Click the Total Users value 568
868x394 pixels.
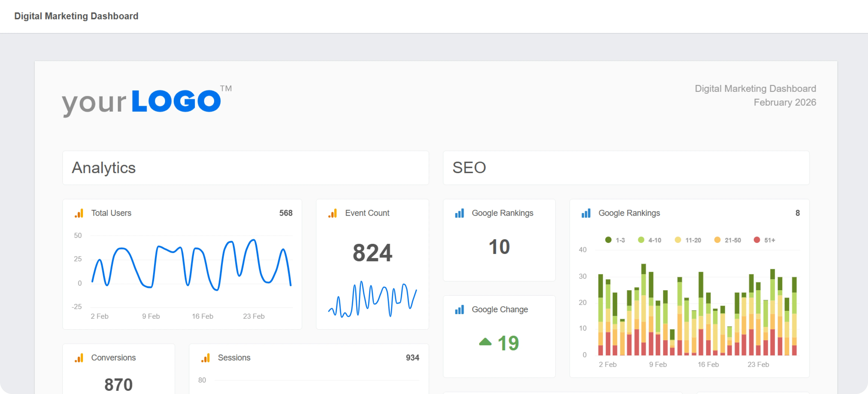(286, 213)
